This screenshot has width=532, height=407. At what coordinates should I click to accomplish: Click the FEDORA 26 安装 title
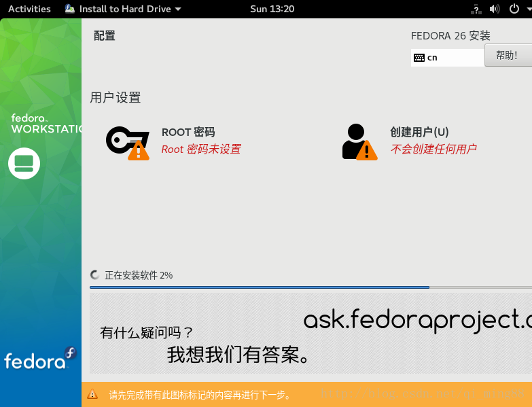pyautogui.click(x=450, y=35)
